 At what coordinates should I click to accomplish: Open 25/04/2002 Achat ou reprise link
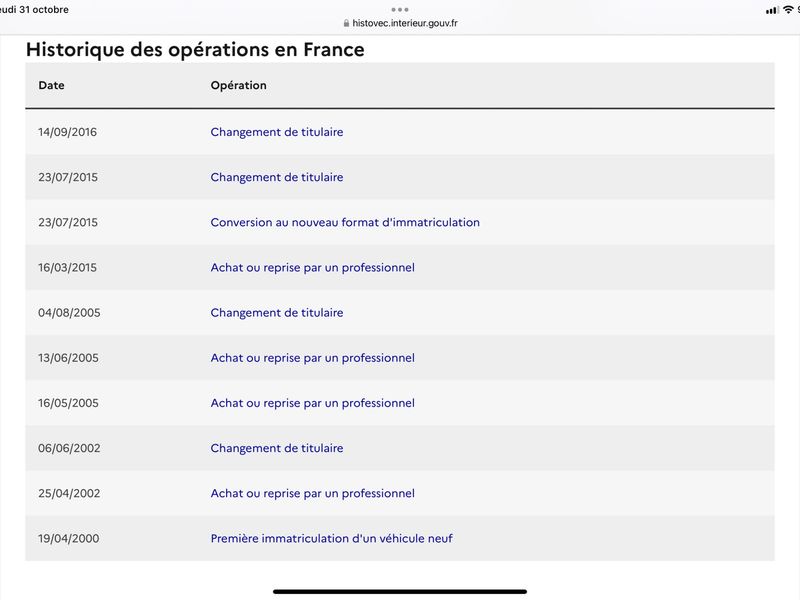pos(312,493)
